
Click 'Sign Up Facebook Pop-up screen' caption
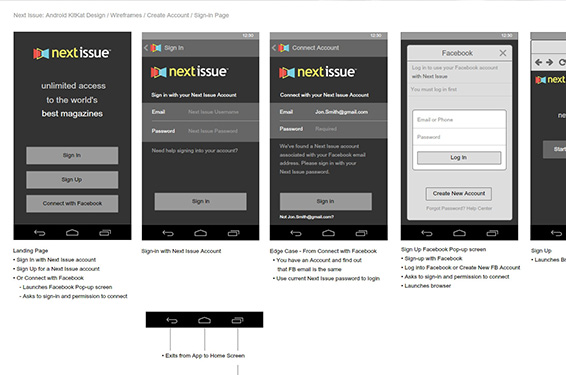pos(443,249)
